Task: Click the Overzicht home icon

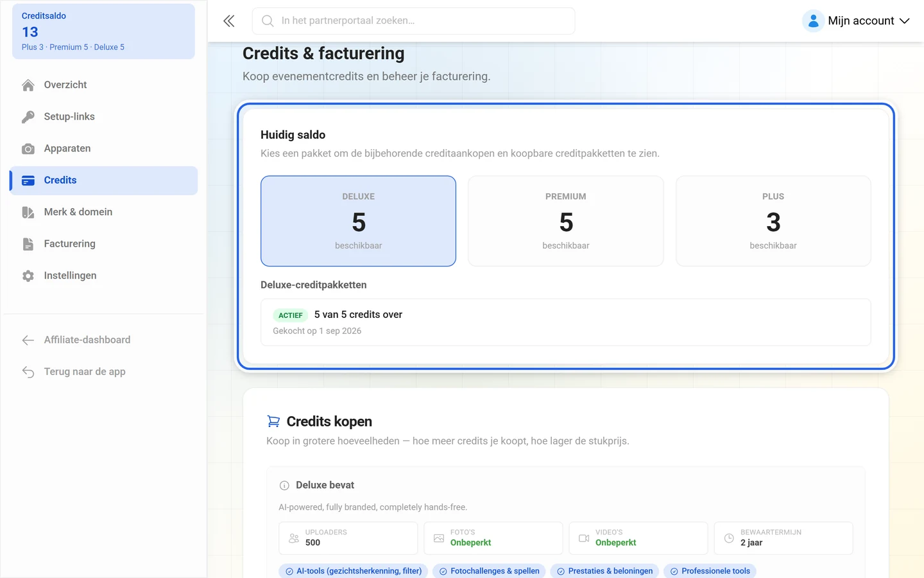Action: coord(28,85)
